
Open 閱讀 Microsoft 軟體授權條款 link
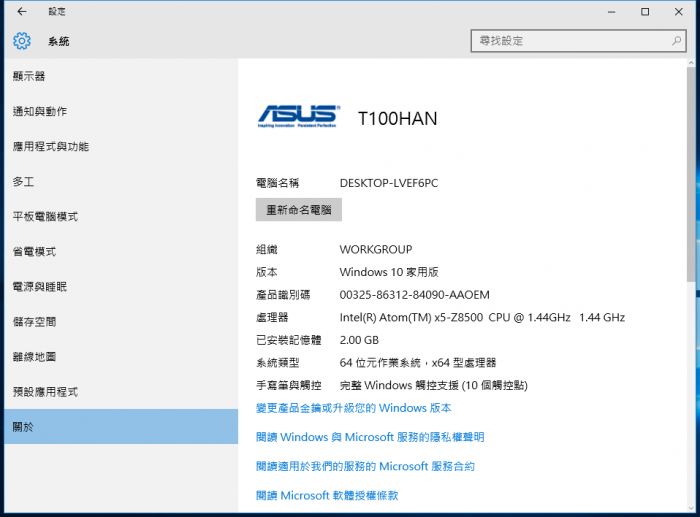pyautogui.click(x=327, y=496)
